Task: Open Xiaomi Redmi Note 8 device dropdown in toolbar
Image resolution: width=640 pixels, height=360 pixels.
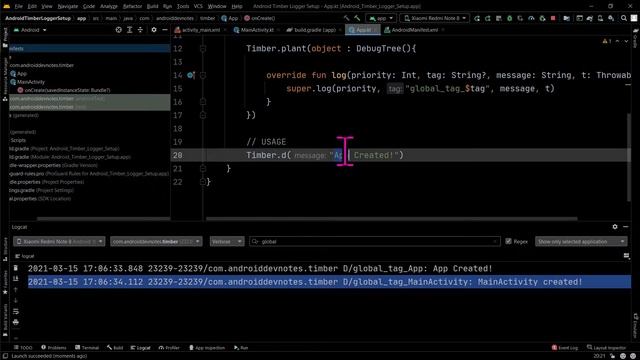Action: pos(435,18)
